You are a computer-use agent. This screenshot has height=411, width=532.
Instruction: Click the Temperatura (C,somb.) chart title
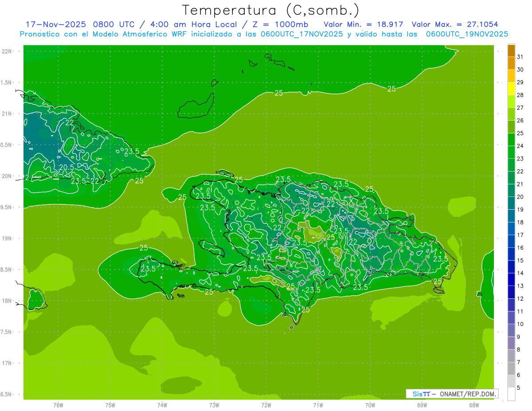click(270, 10)
